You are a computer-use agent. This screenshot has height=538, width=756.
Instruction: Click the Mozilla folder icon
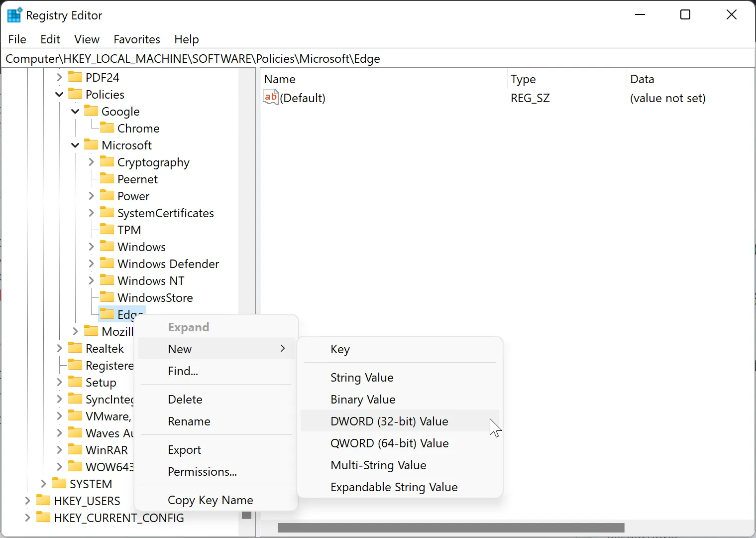click(91, 331)
